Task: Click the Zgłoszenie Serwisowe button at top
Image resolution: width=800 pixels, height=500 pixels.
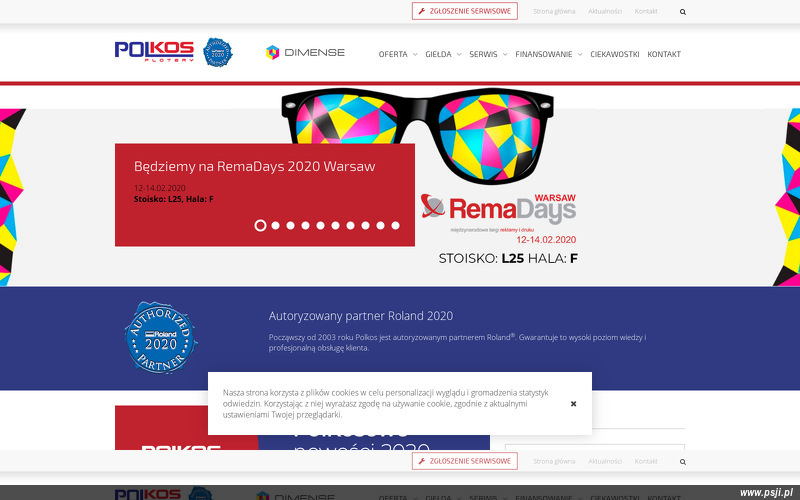Action: (465, 11)
